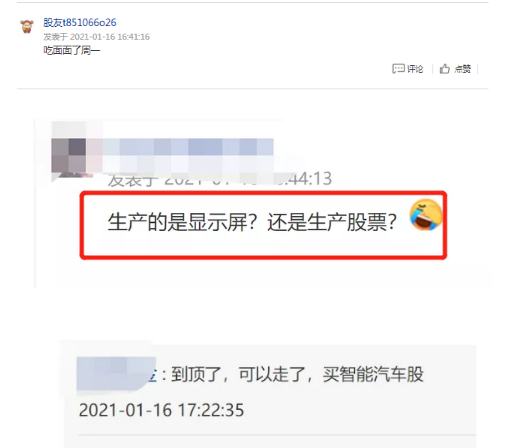Screen dimensions: 505x448
Task: Click timestamp 2021-01-16 16:41:16
Action: (x=110, y=37)
